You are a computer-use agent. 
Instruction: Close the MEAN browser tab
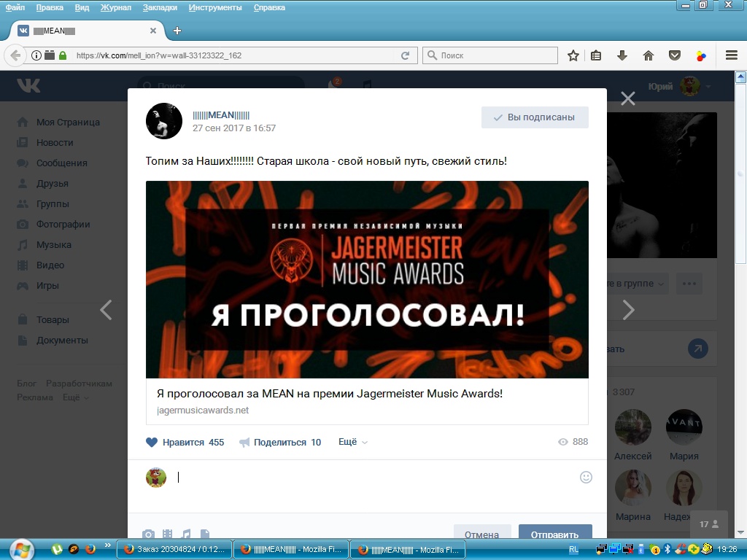[x=153, y=31]
